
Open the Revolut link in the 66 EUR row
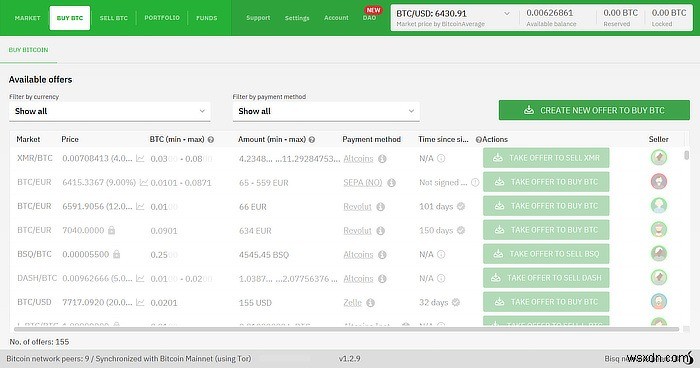[x=357, y=207]
